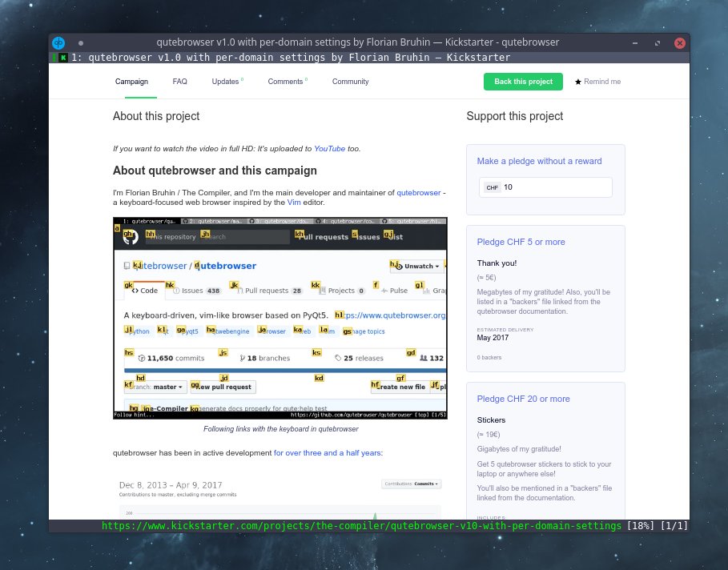Screen dimensions: 728x570
Task: Click the Kickstarter favicon in the tab bar
Action: click(x=63, y=58)
